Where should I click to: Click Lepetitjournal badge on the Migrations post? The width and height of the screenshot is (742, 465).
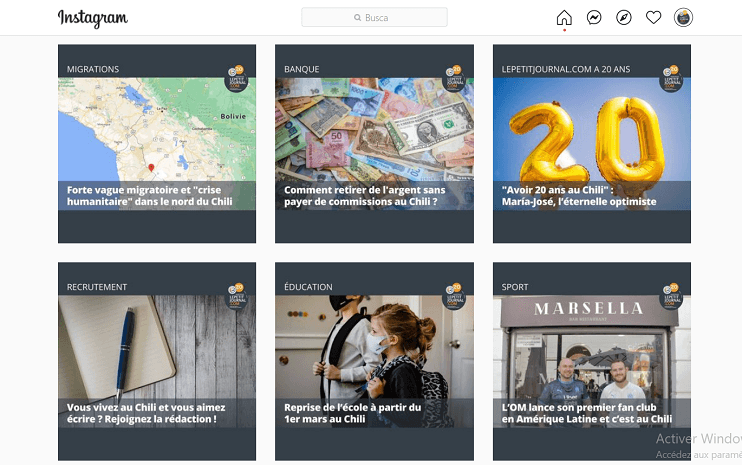click(x=236, y=77)
